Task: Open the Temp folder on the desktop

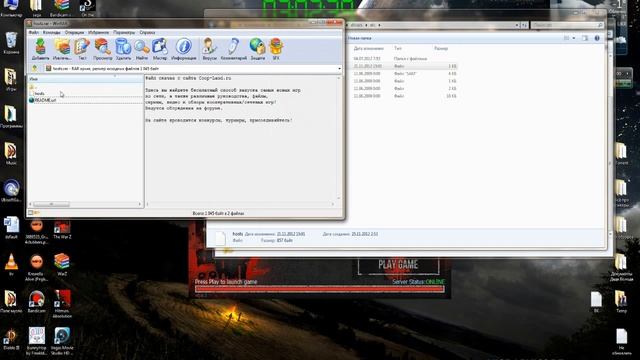Action: 621,302
